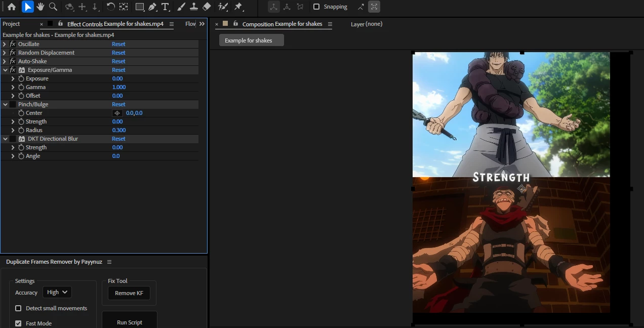This screenshot has height=328, width=644.
Task: Expand the Auto-Shake effect
Action: click(5, 61)
